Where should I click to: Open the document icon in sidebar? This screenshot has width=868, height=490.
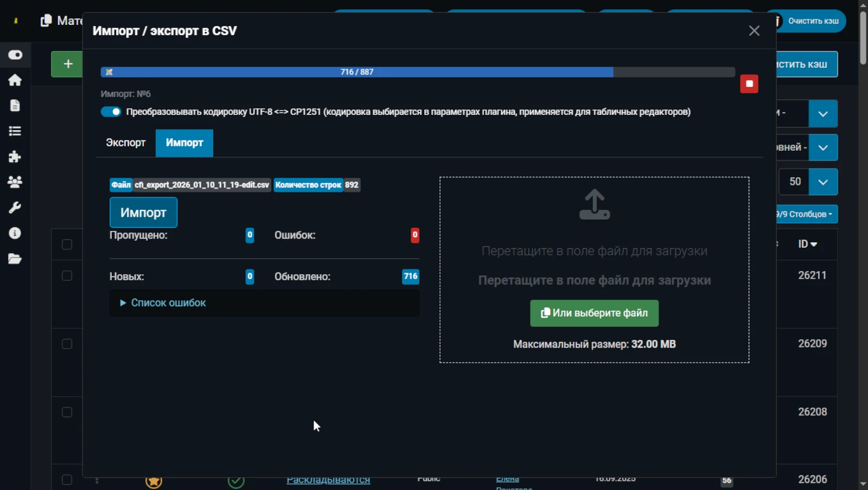15,106
